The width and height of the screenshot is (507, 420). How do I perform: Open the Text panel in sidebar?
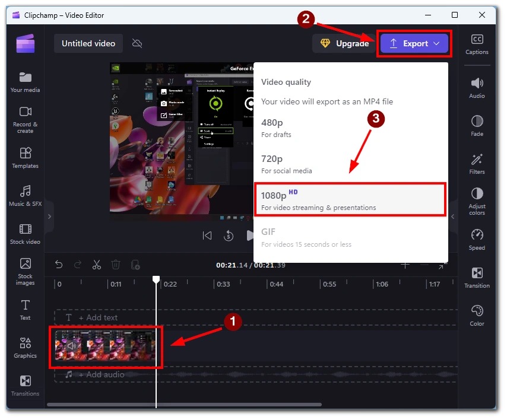click(x=25, y=310)
